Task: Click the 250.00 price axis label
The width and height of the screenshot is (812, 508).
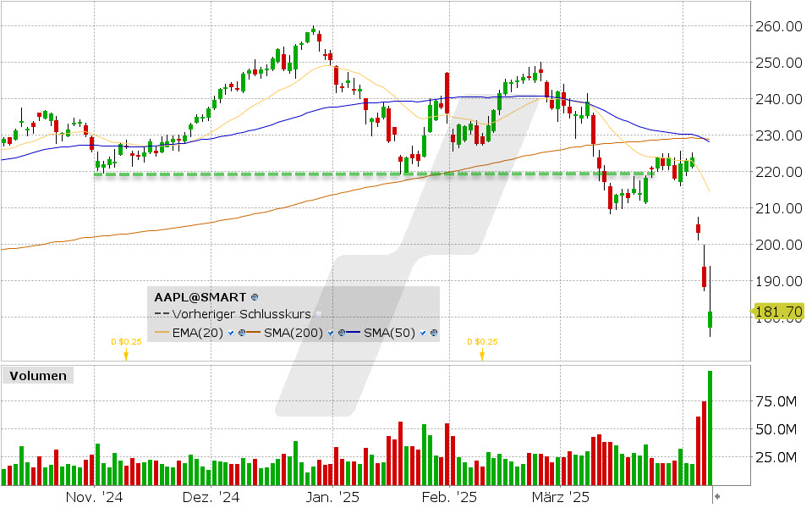Action: click(x=779, y=63)
